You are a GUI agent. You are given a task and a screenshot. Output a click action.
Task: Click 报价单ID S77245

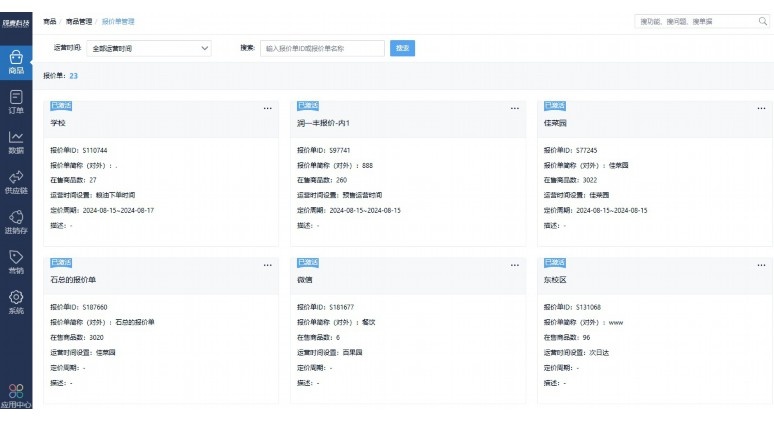[x=570, y=150]
